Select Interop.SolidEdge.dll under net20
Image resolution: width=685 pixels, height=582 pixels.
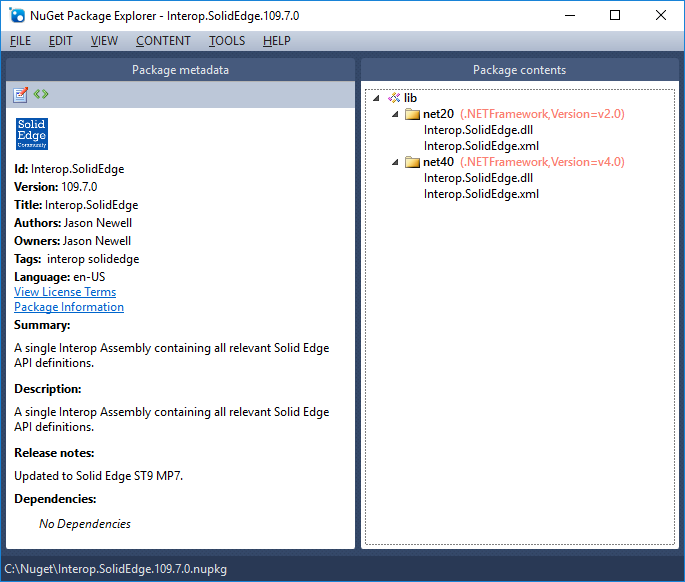[x=478, y=130]
